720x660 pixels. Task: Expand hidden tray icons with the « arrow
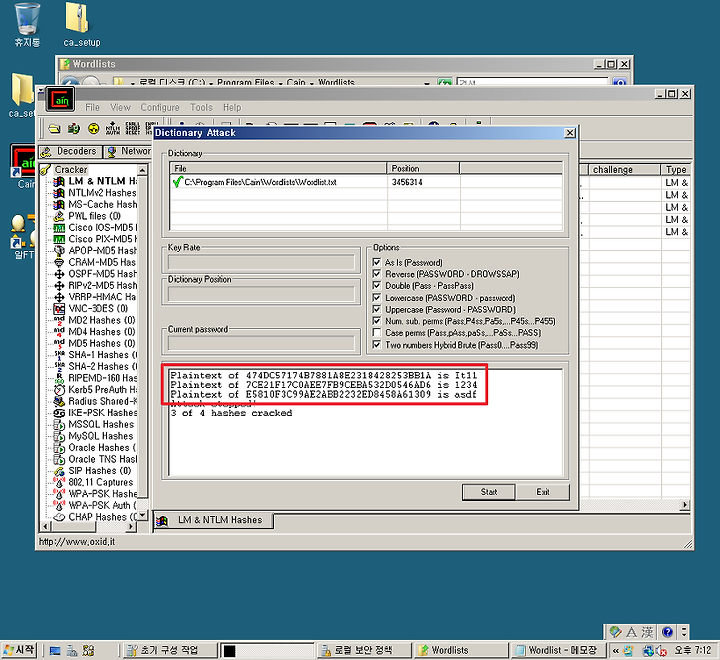point(615,650)
